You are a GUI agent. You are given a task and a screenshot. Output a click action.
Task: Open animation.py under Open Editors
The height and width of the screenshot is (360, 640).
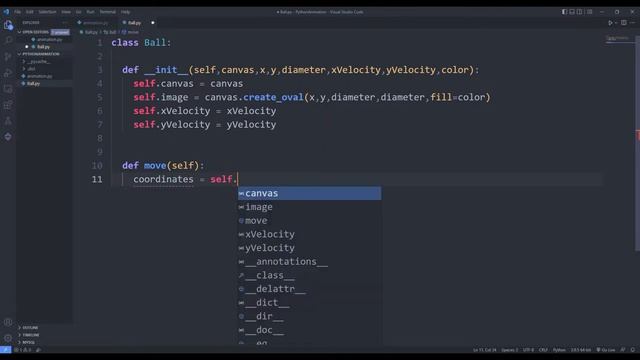(49, 40)
